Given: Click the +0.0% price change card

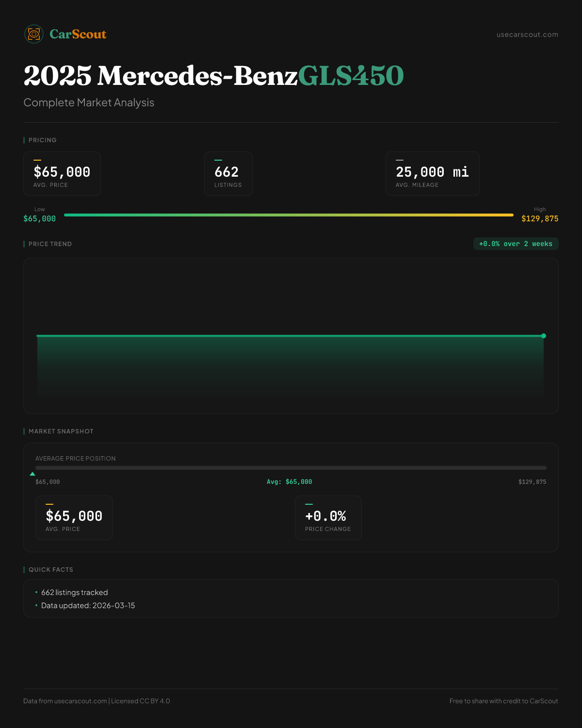Looking at the screenshot, I should click(x=328, y=518).
